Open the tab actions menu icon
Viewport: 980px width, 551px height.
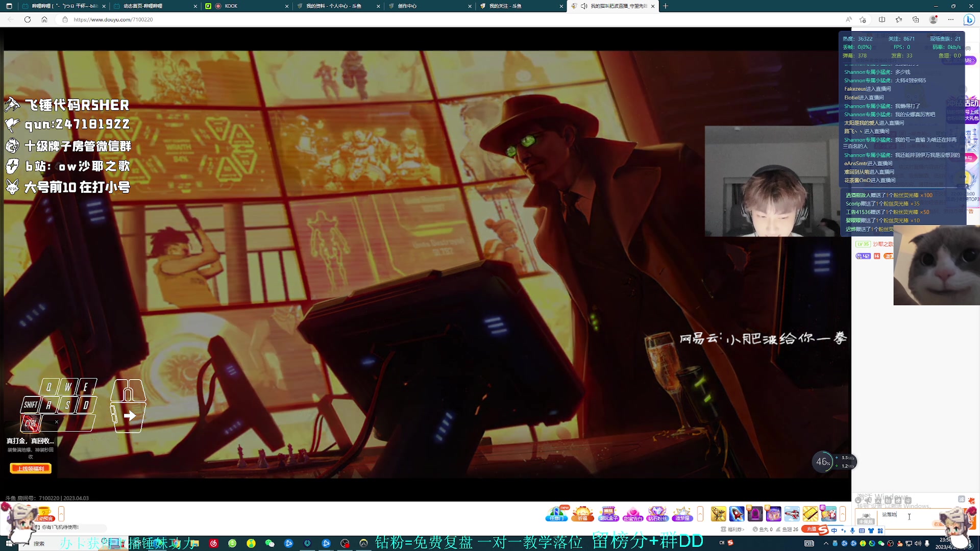[9, 6]
